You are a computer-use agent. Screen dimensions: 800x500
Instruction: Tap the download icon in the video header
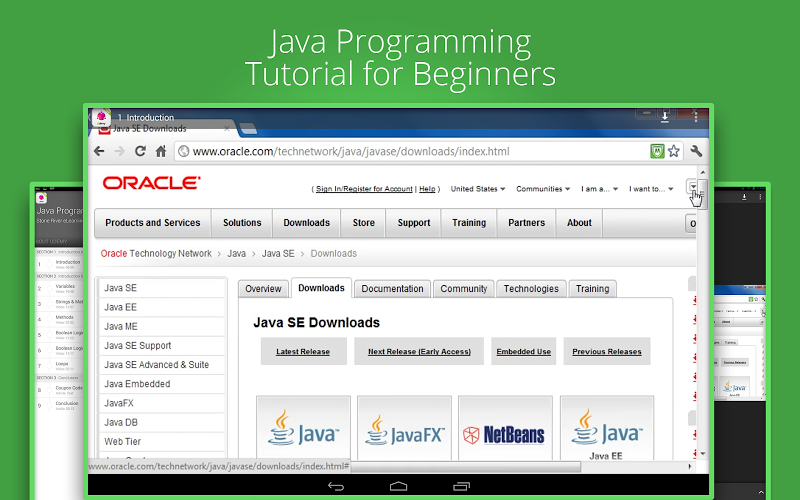coord(665,117)
